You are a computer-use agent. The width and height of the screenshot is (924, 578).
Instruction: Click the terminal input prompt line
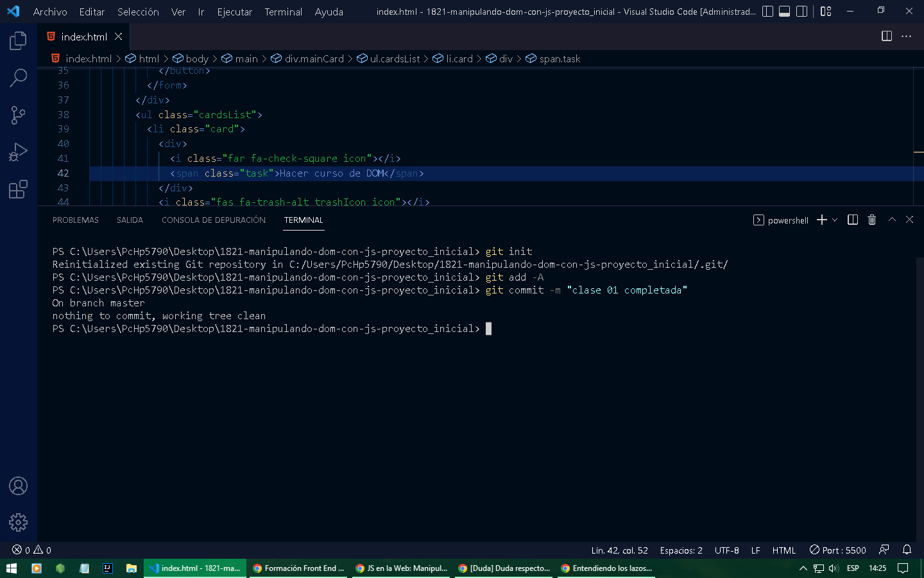[271, 329]
